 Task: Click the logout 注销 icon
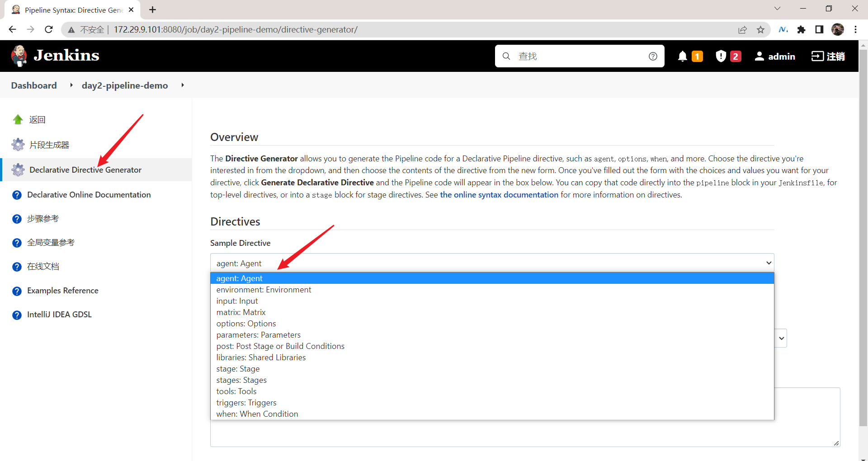click(x=817, y=56)
